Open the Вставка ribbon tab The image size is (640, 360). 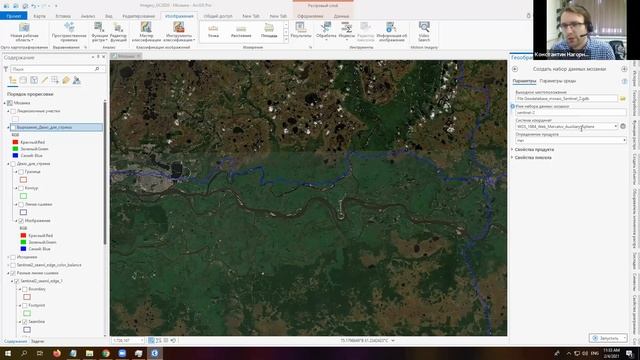click(63, 16)
